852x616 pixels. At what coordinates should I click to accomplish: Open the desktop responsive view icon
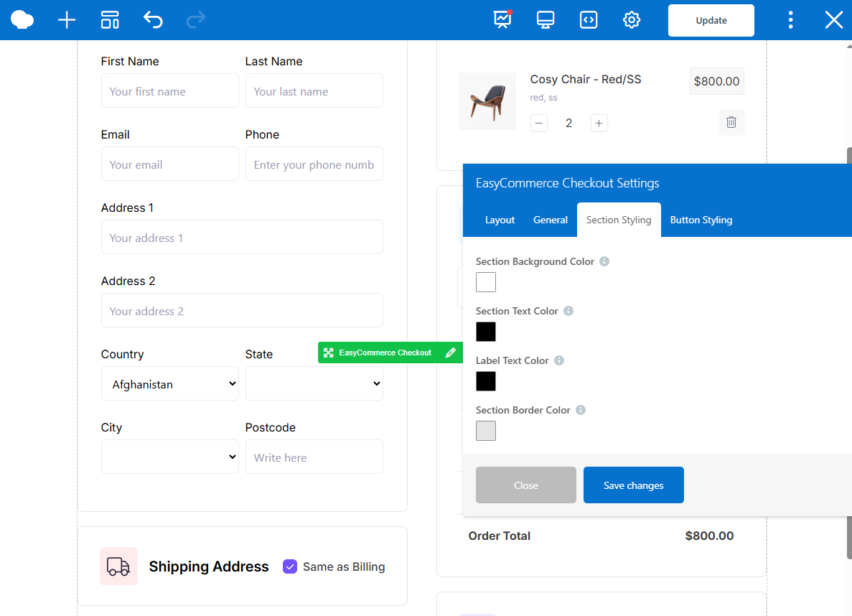(x=546, y=20)
